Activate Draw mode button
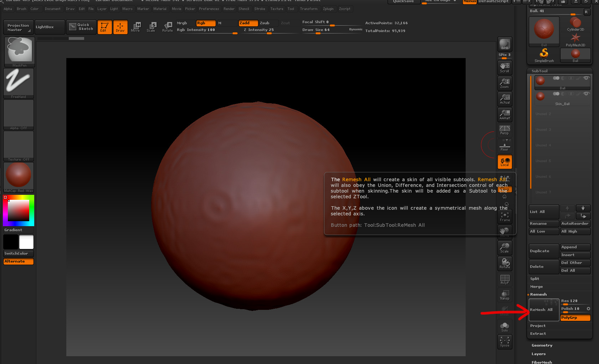 120,27
